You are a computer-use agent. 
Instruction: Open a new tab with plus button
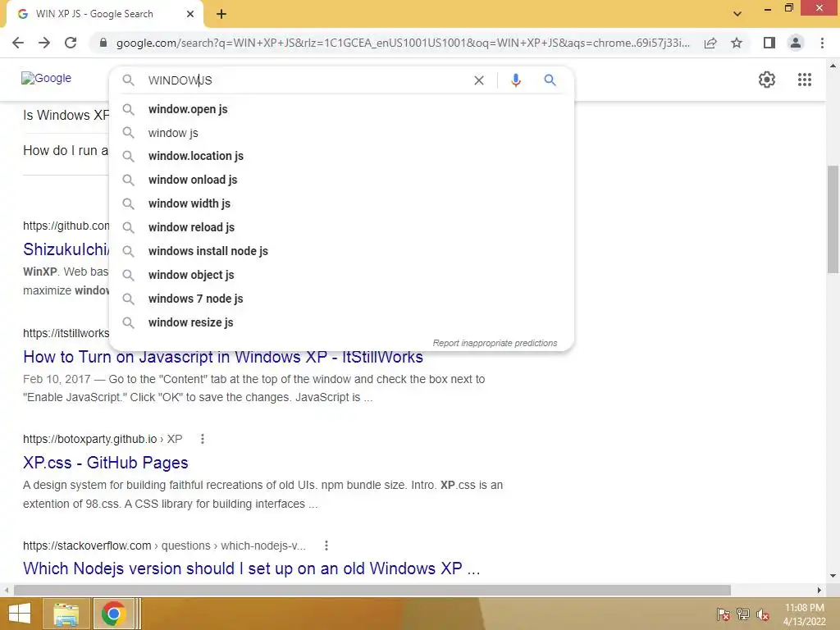221,14
